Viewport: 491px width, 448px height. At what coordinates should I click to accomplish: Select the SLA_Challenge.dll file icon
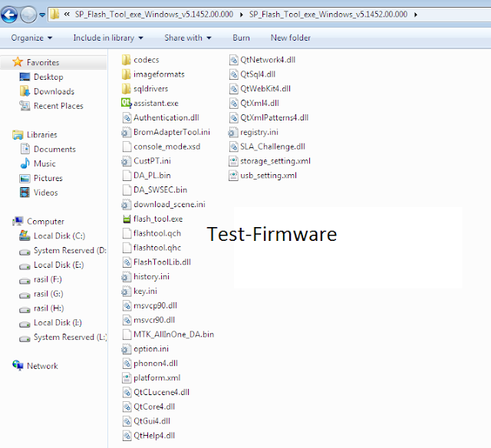[x=233, y=147]
